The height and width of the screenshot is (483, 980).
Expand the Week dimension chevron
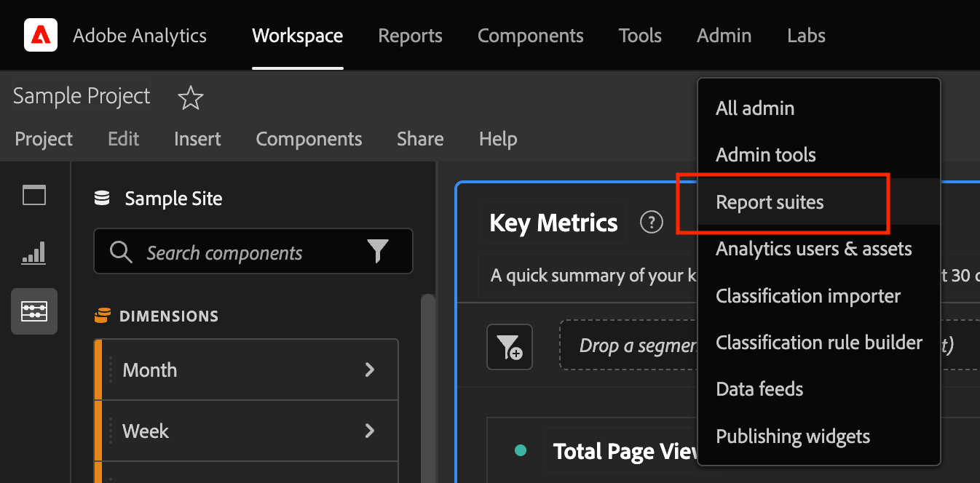pos(370,431)
